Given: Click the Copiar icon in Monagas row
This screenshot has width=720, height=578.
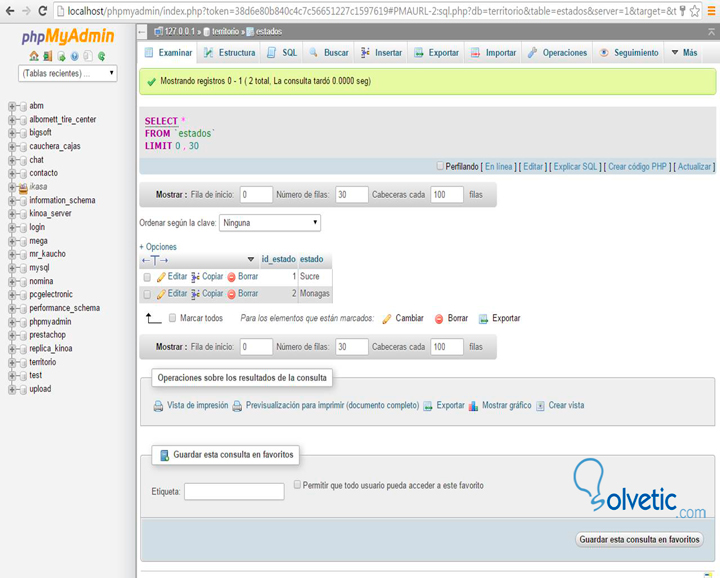Looking at the screenshot, I should (195, 294).
